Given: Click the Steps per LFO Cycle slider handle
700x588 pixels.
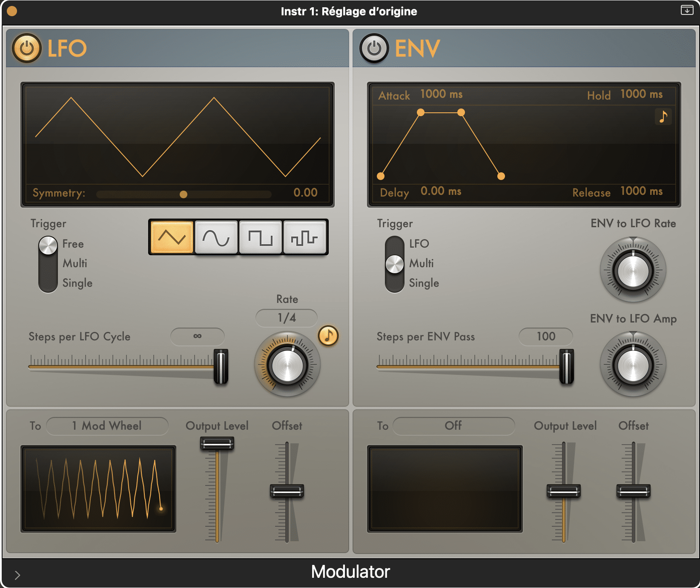Looking at the screenshot, I should [x=221, y=366].
